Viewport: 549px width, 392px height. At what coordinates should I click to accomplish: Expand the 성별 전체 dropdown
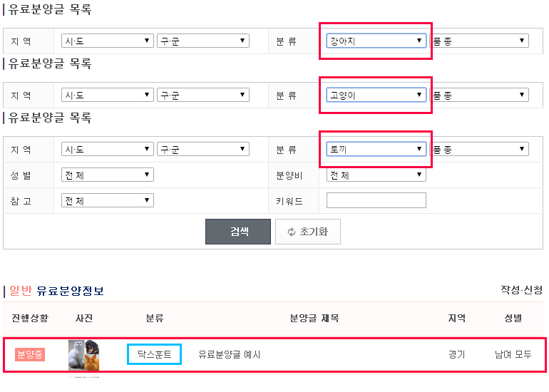pyautogui.click(x=108, y=175)
